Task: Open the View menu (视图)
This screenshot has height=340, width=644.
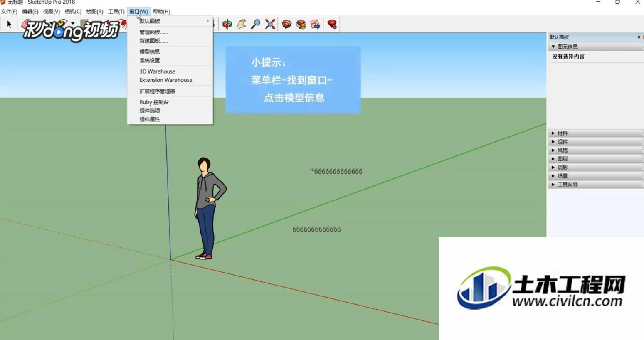Action: pyautogui.click(x=51, y=11)
